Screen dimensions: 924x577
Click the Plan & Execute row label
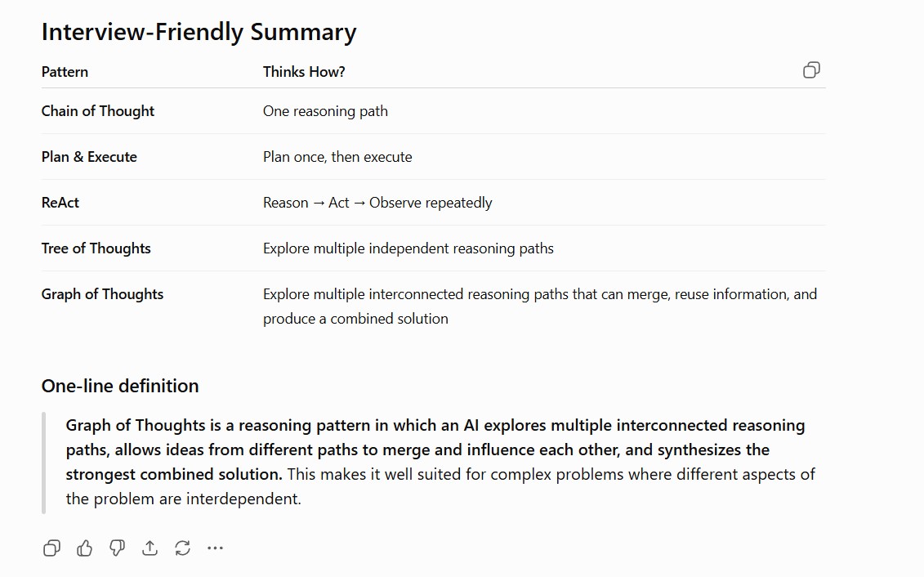tap(89, 157)
